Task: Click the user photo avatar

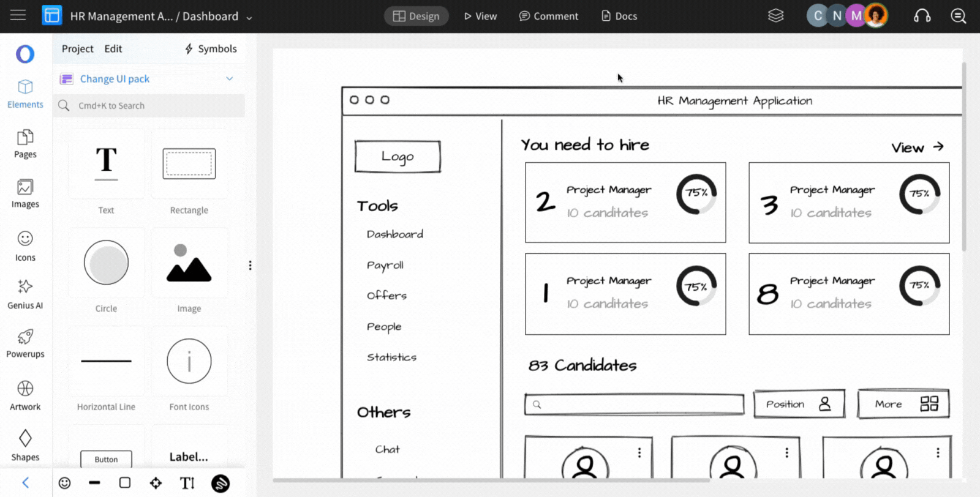Action: (x=876, y=16)
